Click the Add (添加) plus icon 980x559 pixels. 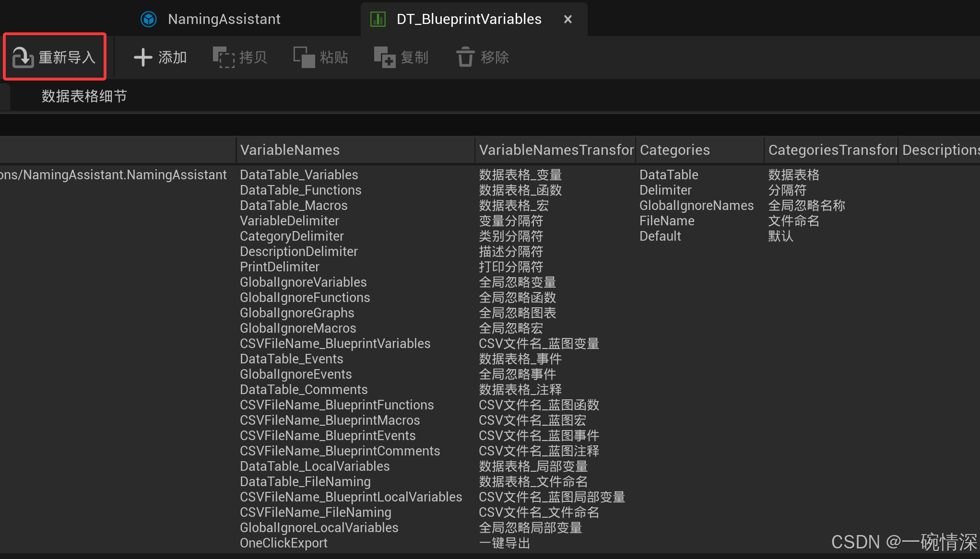coord(143,58)
